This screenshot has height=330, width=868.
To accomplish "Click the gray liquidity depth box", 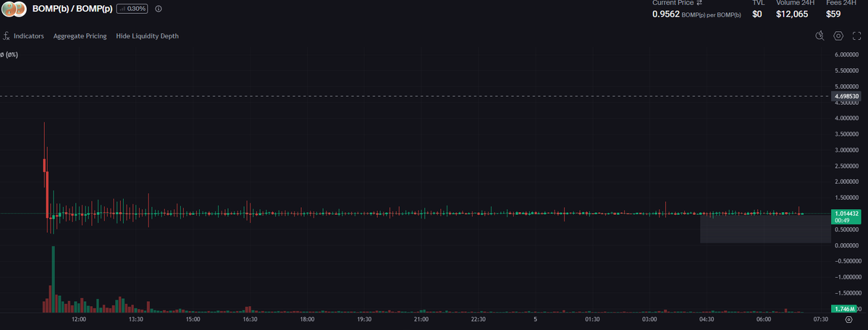I will click(766, 229).
